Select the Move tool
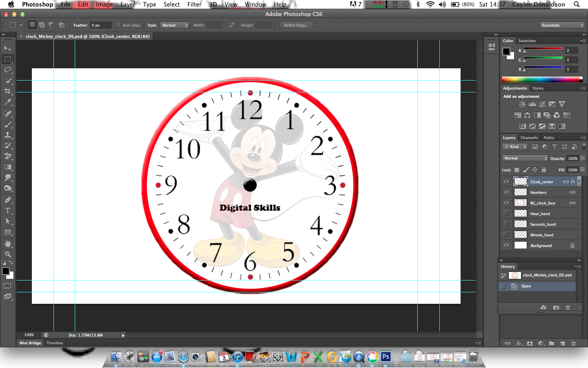Screen dimensions: 588x368 (8, 48)
